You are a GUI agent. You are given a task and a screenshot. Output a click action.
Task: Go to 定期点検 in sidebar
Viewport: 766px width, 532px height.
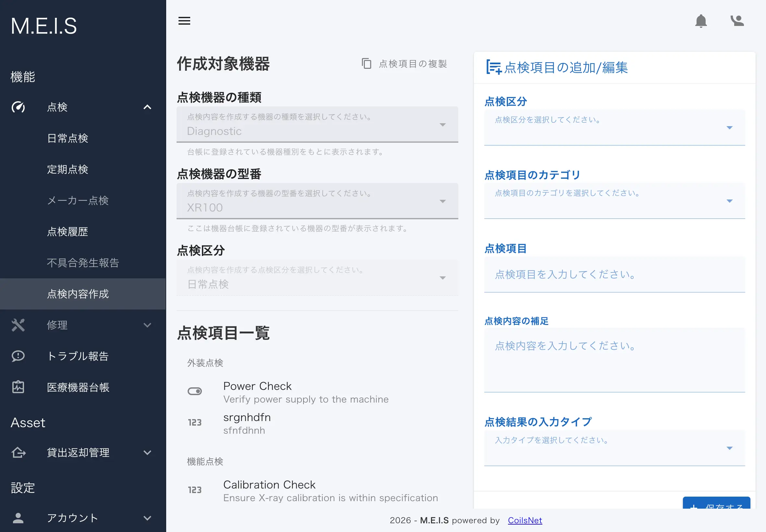[x=83, y=169]
